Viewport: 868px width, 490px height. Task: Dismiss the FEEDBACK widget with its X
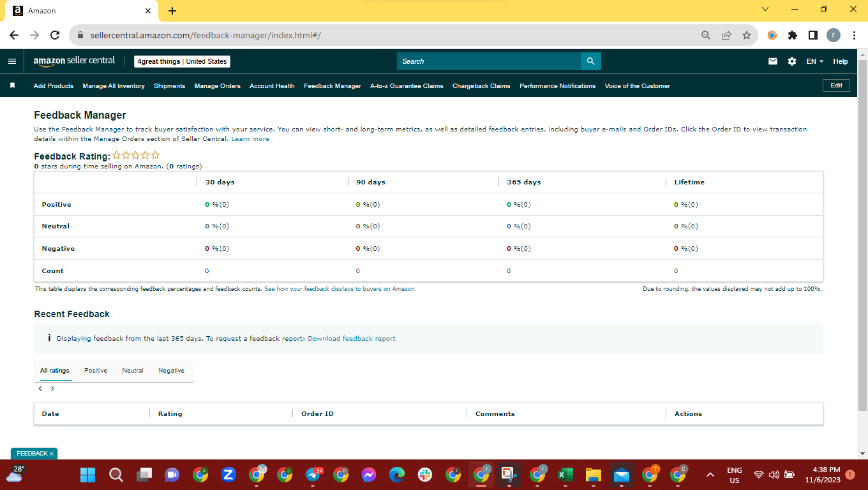(x=52, y=454)
